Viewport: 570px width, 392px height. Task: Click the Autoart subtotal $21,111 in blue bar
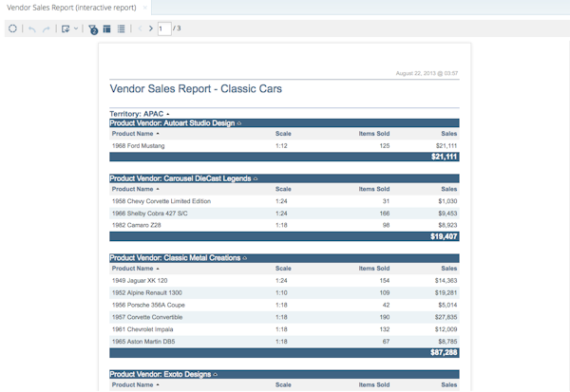pos(444,157)
